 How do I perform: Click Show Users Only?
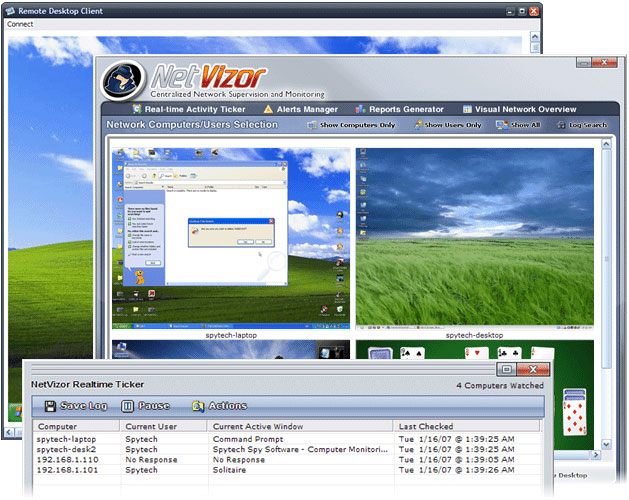pyautogui.click(x=448, y=125)
